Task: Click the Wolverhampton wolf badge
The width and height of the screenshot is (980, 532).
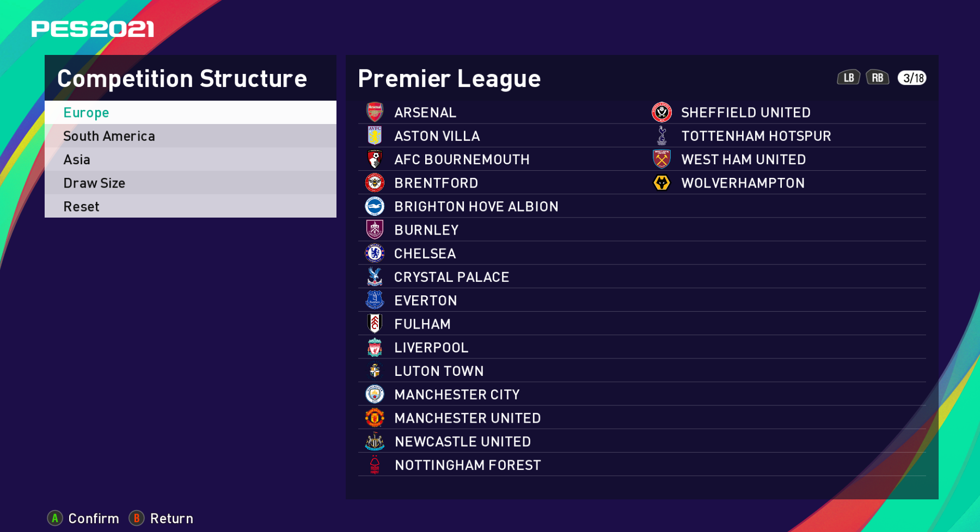Action: [661, 183]
